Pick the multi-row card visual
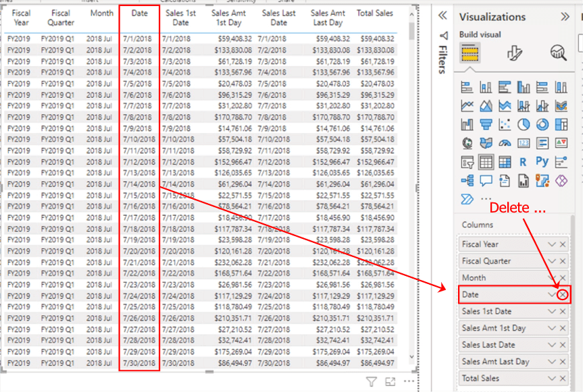 [x=542, y=143]
